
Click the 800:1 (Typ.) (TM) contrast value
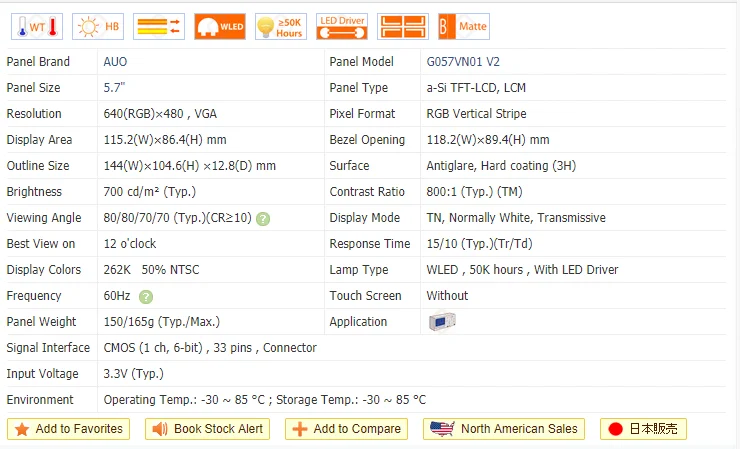474,192
